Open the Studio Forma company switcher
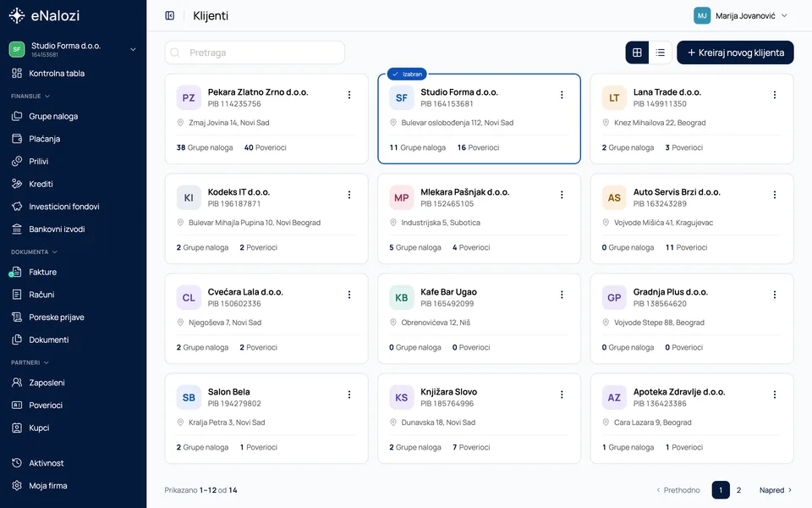 tap(73, 49)
